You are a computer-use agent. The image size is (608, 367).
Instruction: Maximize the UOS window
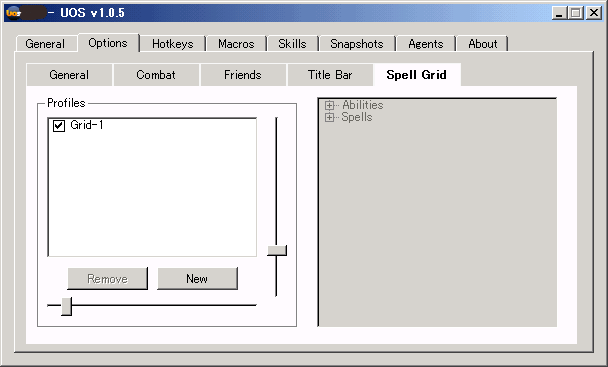(576, 13)
